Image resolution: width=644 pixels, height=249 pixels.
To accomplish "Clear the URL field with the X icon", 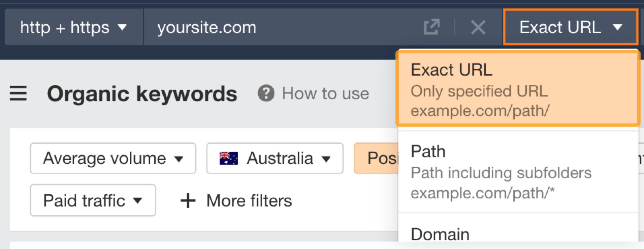I will 478,27.
